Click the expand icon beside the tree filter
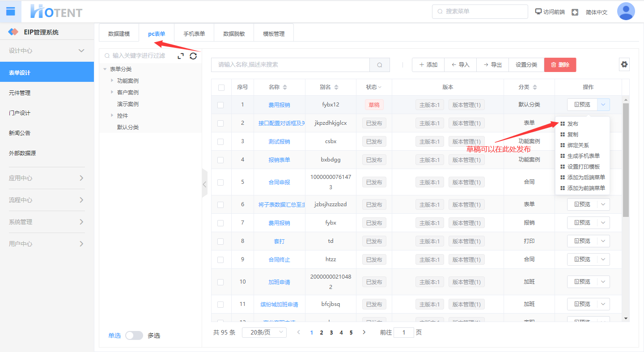Viewport: 644px width, 352px height. 181,56
